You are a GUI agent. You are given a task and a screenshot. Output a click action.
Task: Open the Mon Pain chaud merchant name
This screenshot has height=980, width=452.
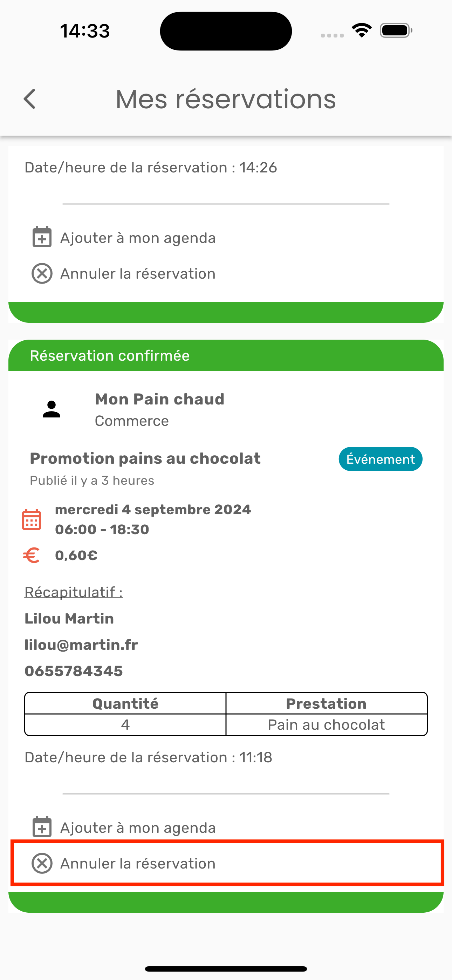tap(159, 399)
